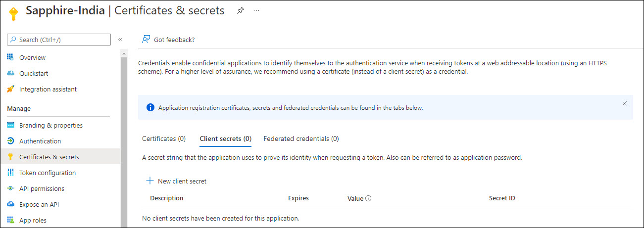Open the more options ellipsis menu
644x228 pixels.
pyautogui.click(x=256, y=10)
